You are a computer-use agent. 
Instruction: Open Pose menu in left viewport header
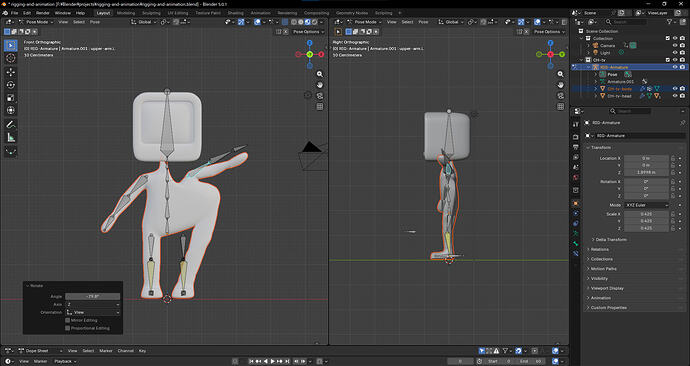click(x=95, y=22)
